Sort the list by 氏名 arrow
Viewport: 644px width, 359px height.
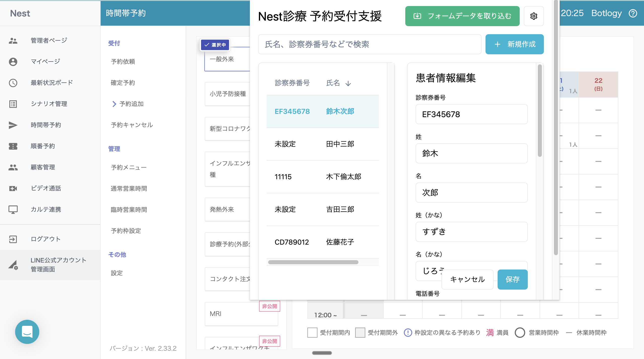click(x=348, y=83)
